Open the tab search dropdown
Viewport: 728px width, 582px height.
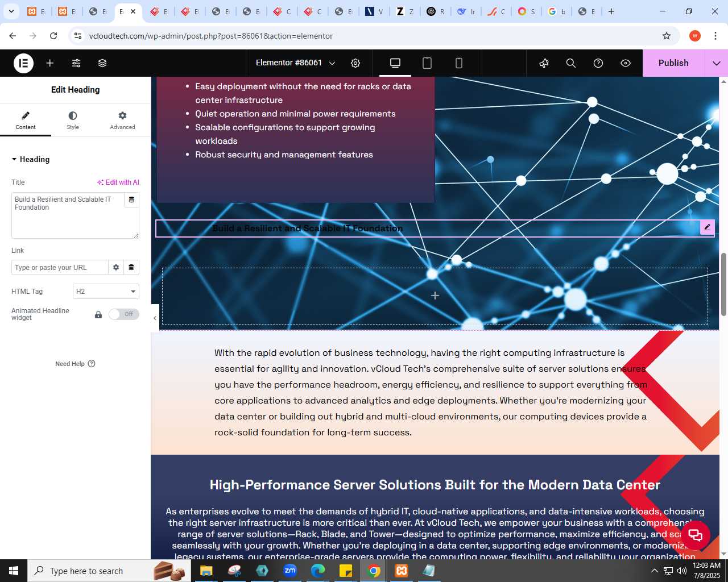[x=11, y=11]
